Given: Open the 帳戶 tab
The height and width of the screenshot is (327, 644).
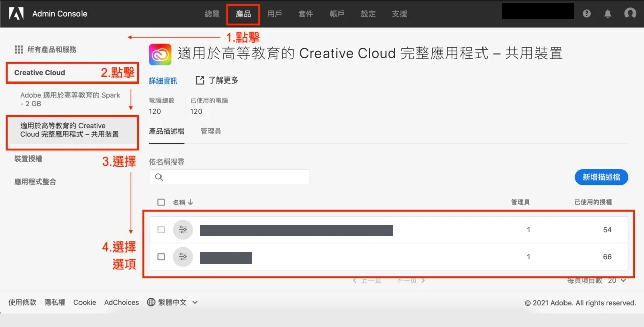Looking at the screenshot, I should pos(337,14).
